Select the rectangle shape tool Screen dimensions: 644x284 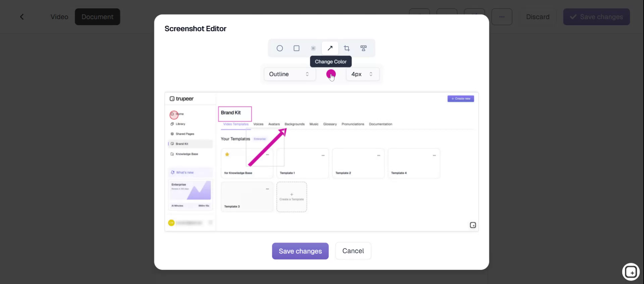tap(297, 48)
